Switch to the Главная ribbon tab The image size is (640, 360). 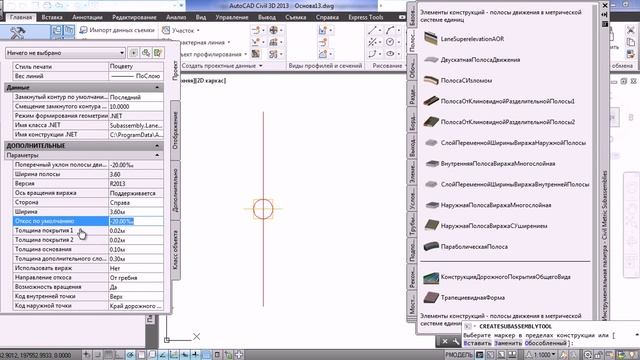coord(21,17)
